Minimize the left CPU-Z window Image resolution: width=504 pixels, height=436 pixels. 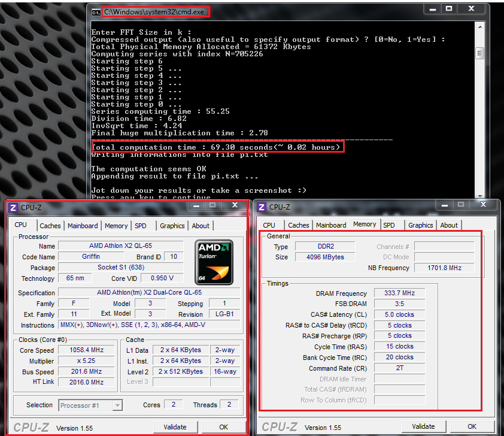point(196,206)
